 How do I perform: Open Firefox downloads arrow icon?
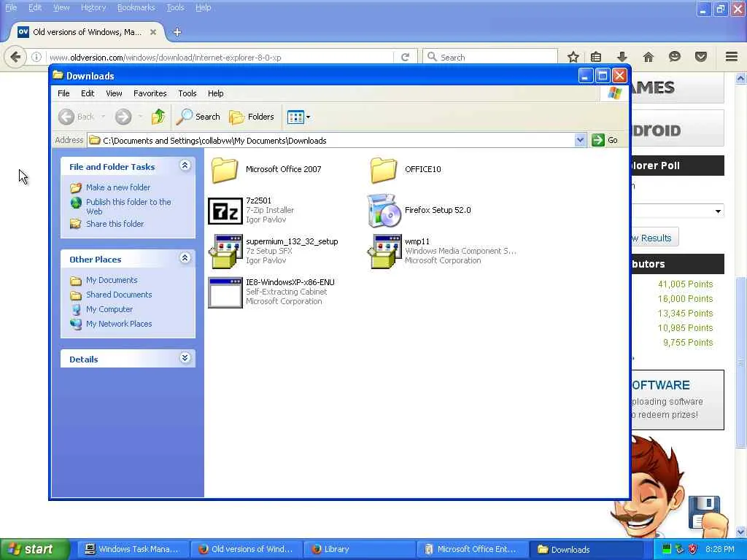pos(622,57)
